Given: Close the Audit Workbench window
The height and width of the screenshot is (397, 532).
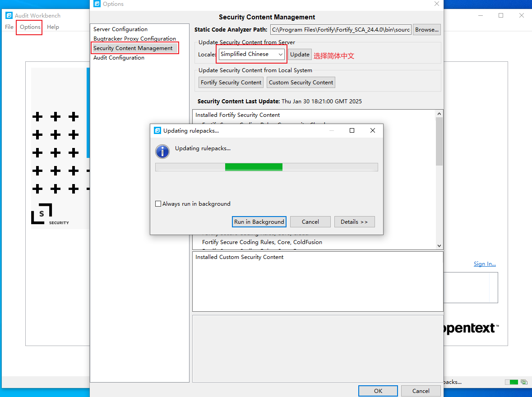Looking at the screenshot, I should 522,16.
